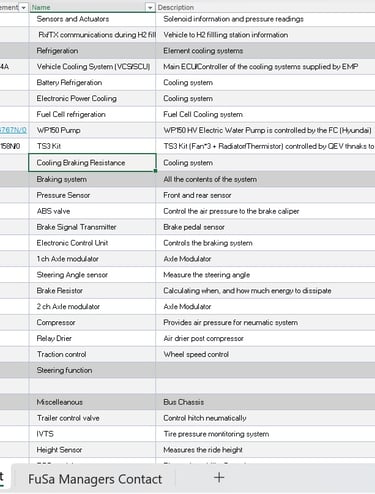The image size is (375, 494).
Task: Select the Main ECU/Controller description cell
Action: coord(265,67)
